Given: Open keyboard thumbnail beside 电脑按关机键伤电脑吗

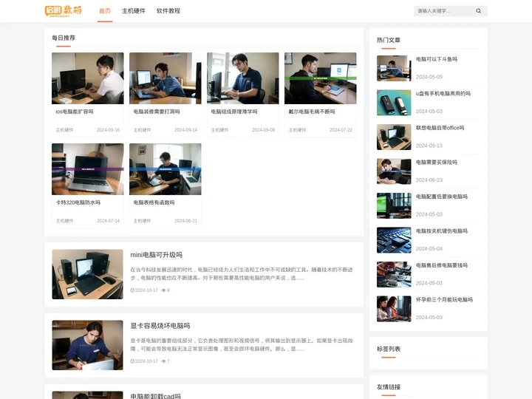Looking at the screenshot, I should click(394, 240).
